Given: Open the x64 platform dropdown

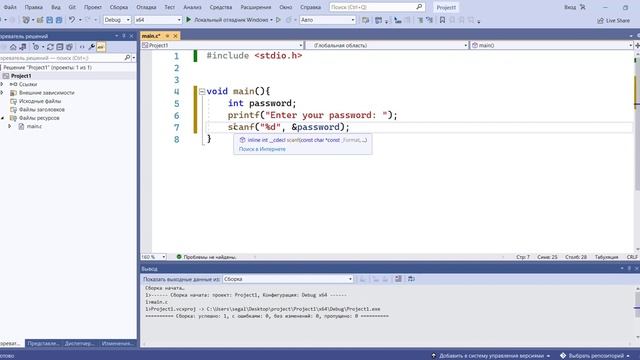Looking at the screenshot, I should (x=158, y=20).
